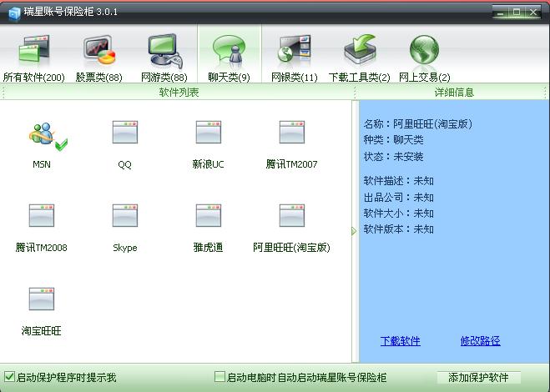This screenshot has height=392, width=550.
Task: Select the 腾讯TM2007 software icon
Action: 292,132
